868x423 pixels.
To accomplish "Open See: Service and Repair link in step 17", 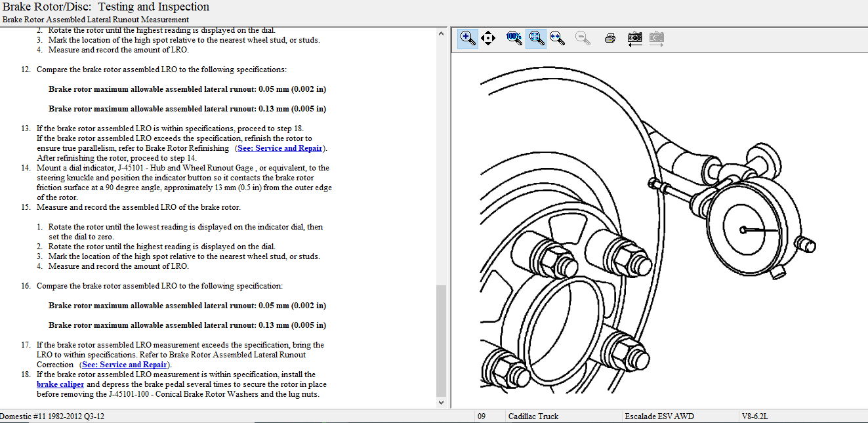I will (x=123, y=365).
